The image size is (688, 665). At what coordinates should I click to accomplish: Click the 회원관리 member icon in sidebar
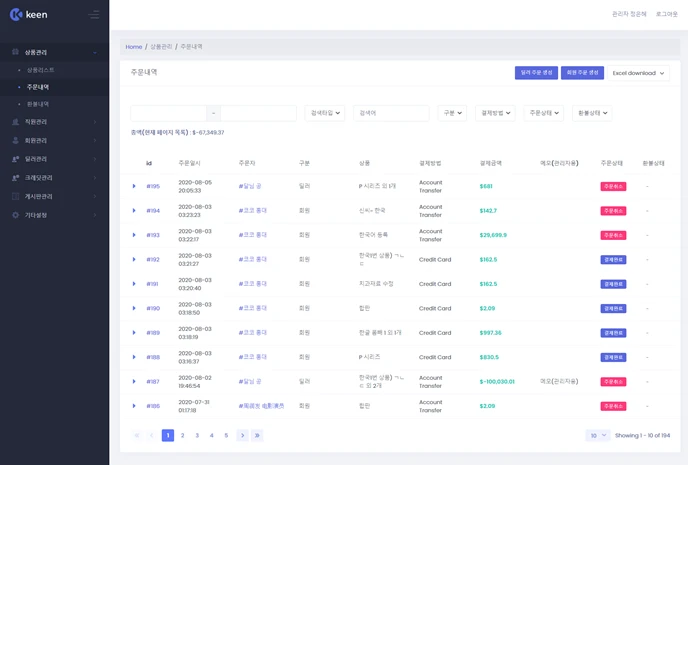[15, 140]
